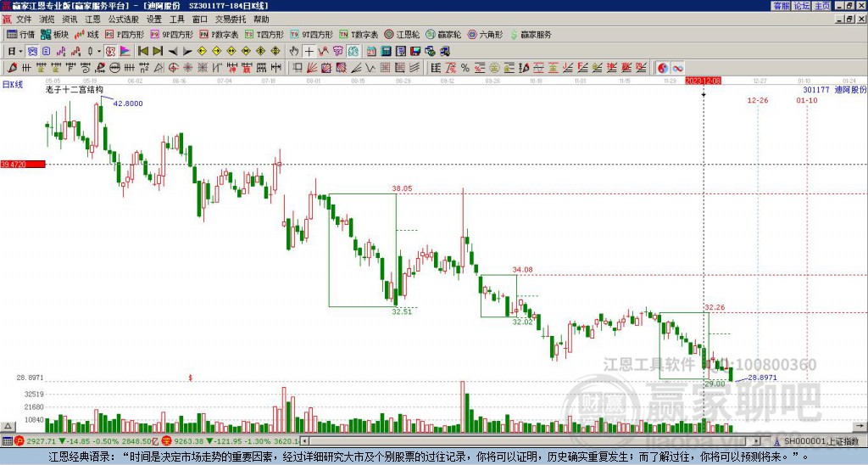Click the 客服 customer service link

pyautogui.click(x=781, y=6)
